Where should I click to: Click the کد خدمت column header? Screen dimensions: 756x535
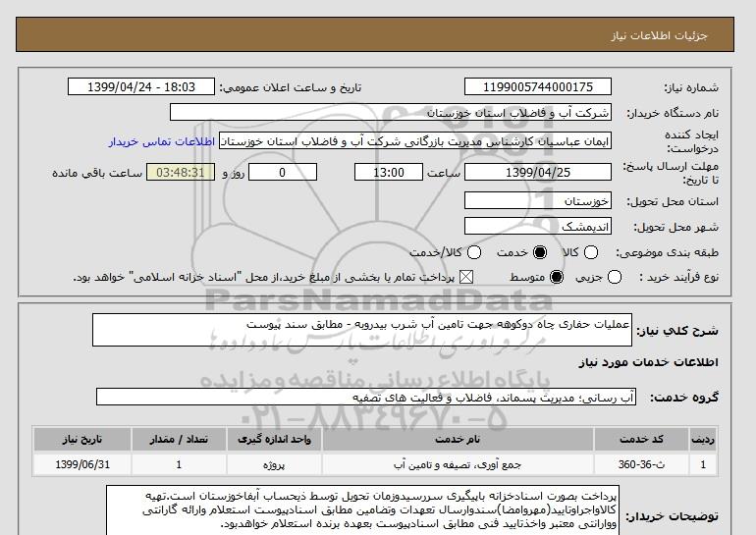pos(641,440)
